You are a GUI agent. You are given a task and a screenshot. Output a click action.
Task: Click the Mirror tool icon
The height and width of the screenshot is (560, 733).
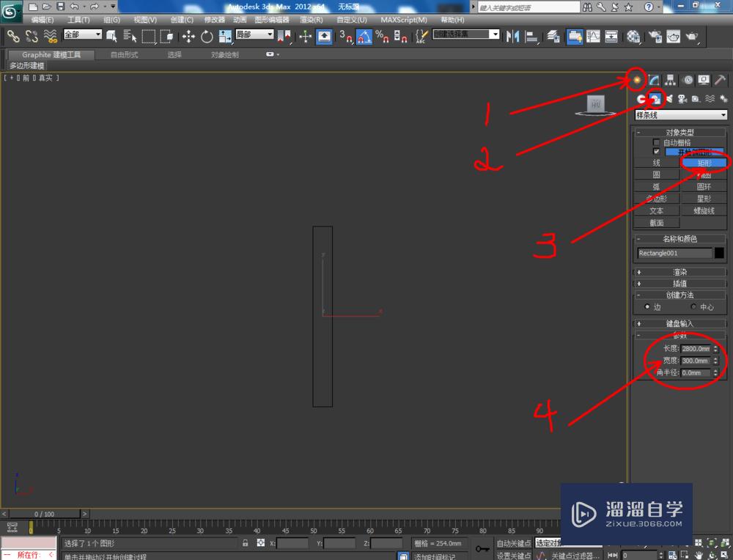click(x=513, y=36)
